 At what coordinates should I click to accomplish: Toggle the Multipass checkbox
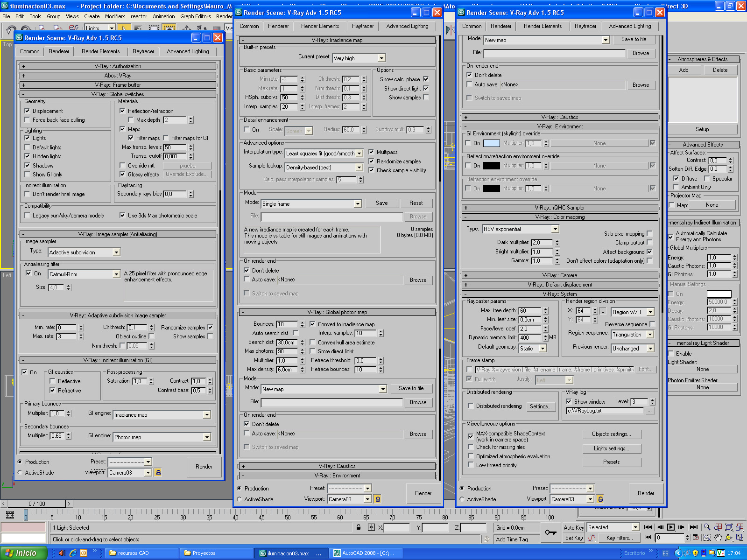371,152
